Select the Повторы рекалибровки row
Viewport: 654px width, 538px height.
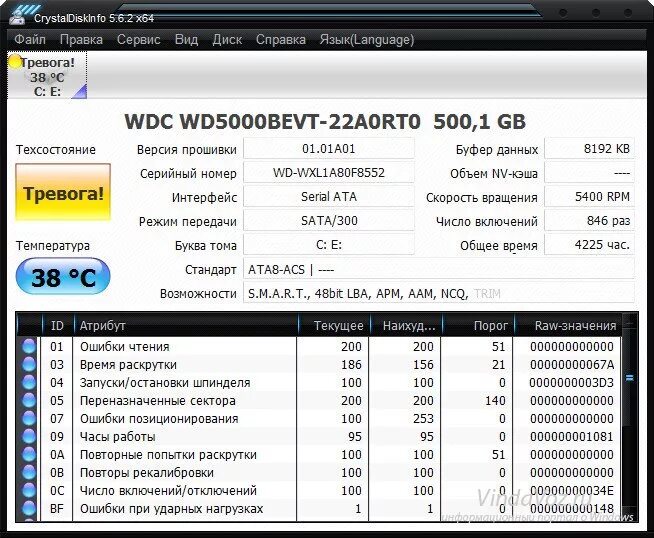(x=319, y=472)
